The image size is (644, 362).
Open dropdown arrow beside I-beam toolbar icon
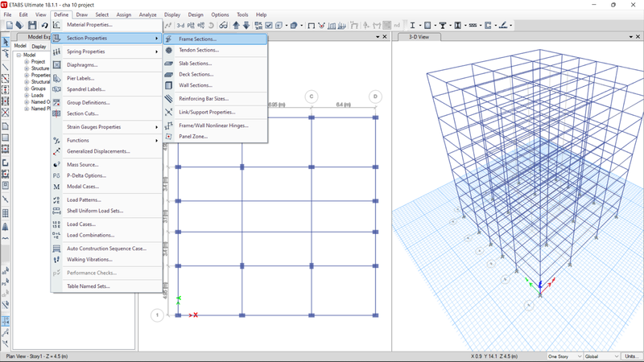click(419, 26)
